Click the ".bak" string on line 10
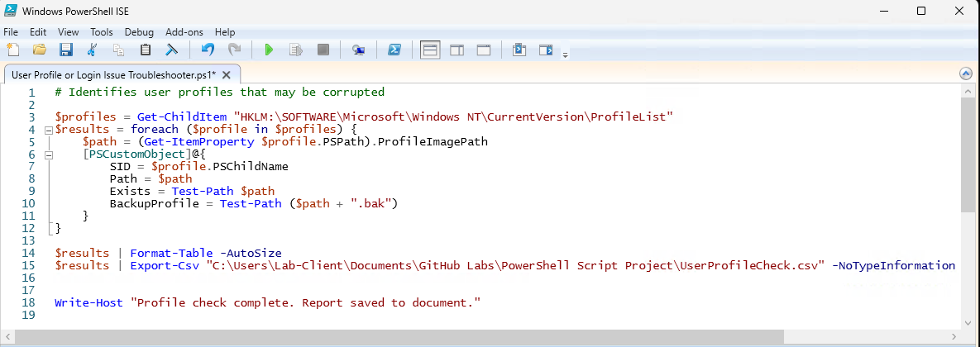This screenshot has width=980, height=347. click(370, 204)
